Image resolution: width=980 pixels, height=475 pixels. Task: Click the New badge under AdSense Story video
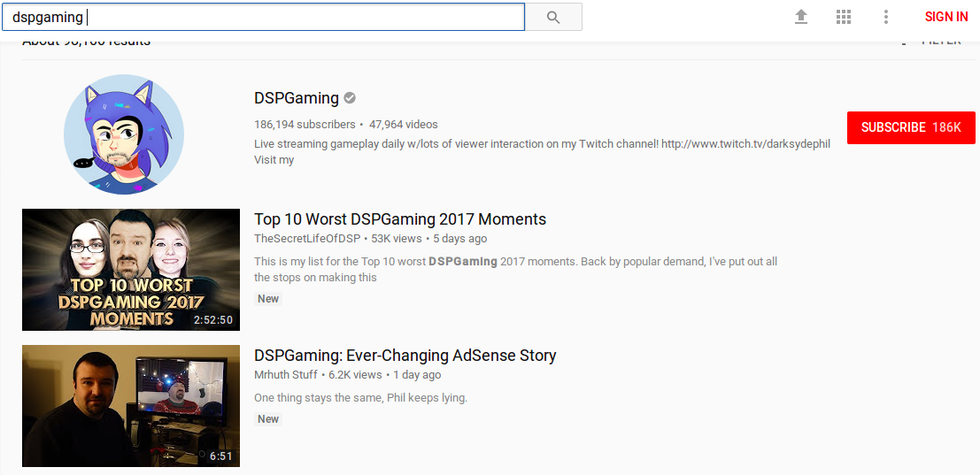(x=268, y=418)
